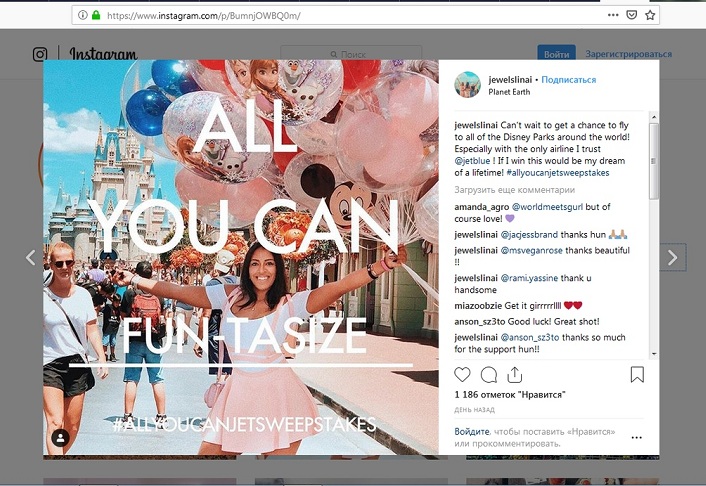
Task: Click the Instagram camera logo icon
Action: pyautogui.click(x=40, y=55)
